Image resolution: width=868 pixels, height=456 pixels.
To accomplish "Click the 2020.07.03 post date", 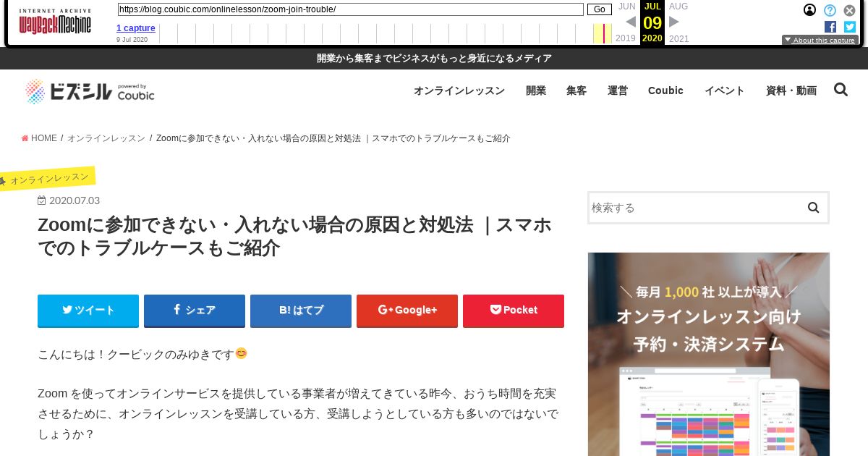I will tap(69, 200).
